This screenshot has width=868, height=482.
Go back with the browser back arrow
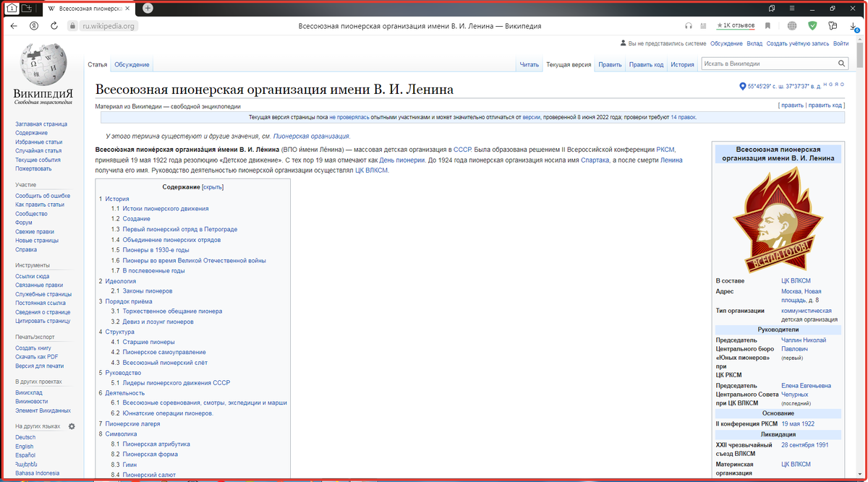14,26
